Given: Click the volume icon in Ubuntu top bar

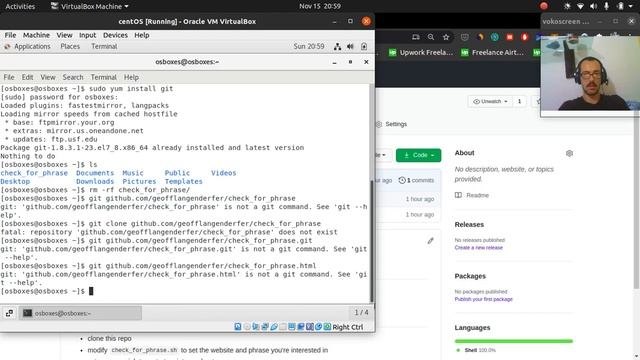Looking at the screenshot, I should click(593, 6).
